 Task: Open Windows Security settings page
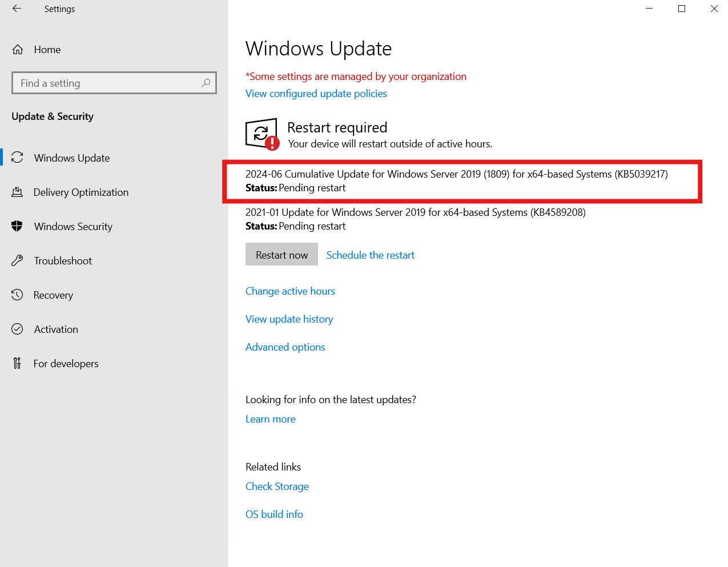click(73, 227)
